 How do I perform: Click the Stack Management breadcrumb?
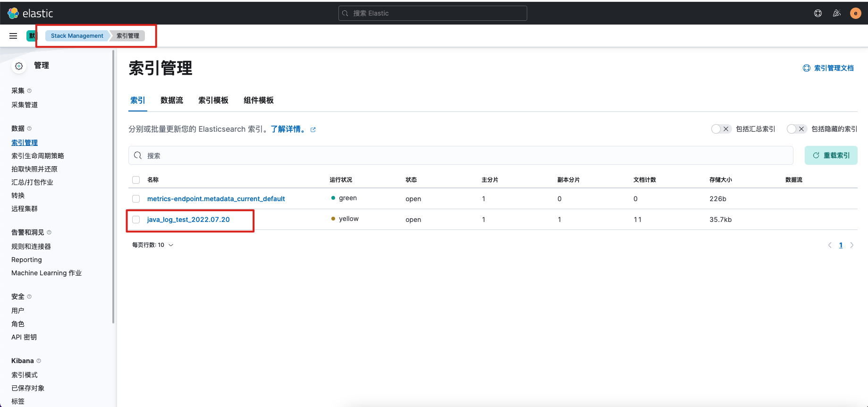pos(77,36)
